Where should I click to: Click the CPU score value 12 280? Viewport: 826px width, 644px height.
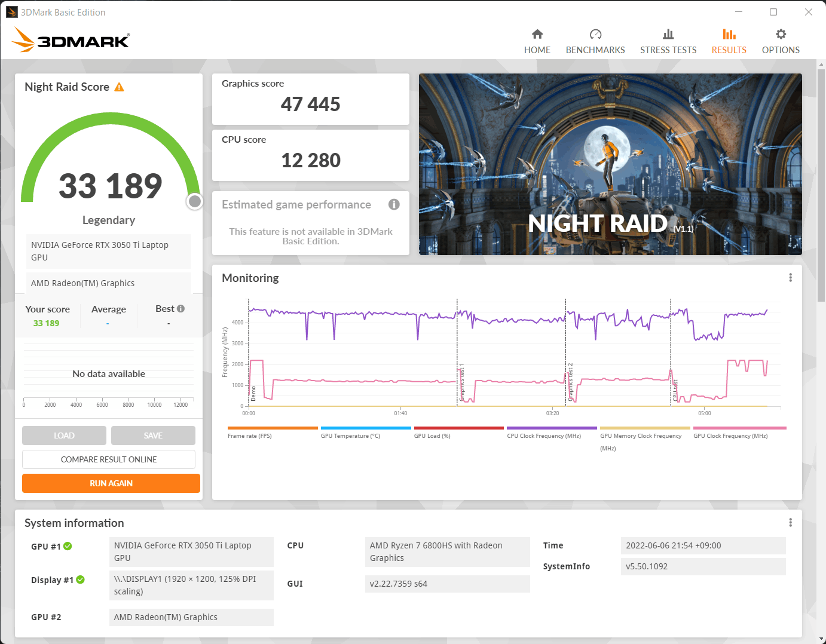[x=311, y=160]
